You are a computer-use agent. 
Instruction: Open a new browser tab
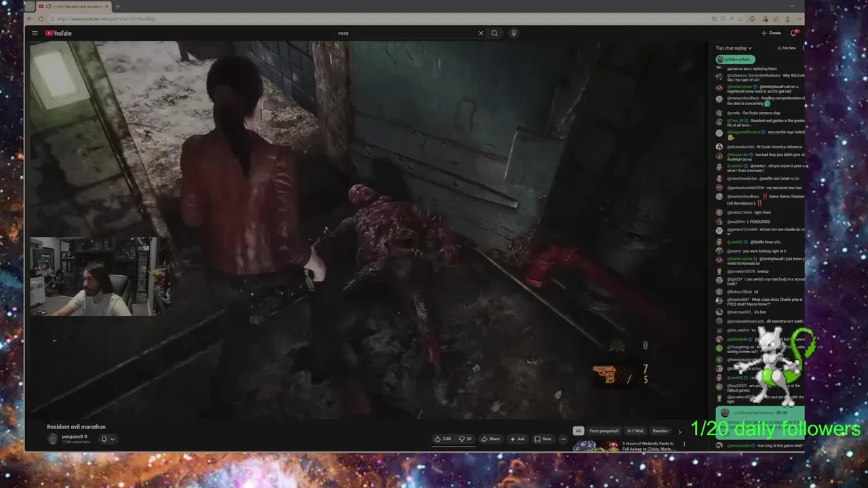click(x=118, y=6)
